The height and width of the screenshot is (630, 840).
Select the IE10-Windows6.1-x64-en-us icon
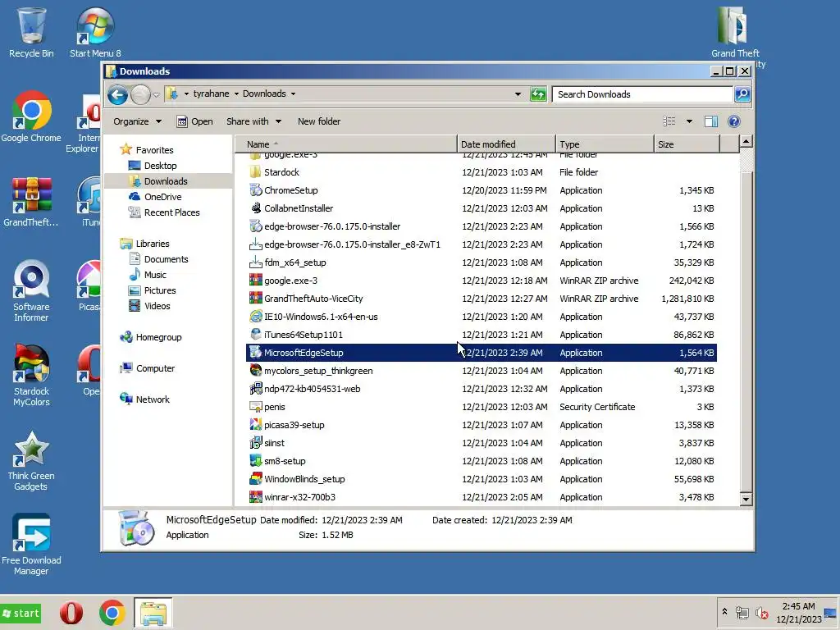(256, 317)
